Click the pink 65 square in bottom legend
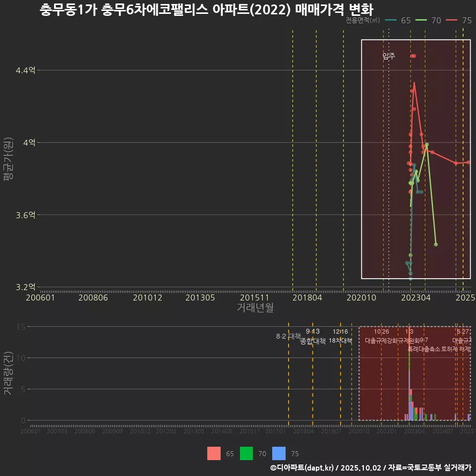This screenshot has width=476, height=476. point(214,454)
